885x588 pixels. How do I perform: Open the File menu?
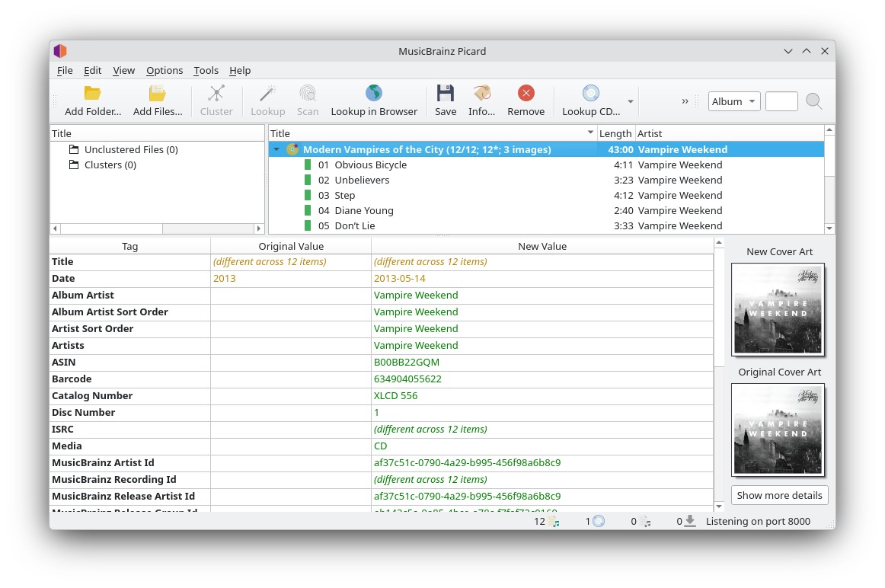(65, 71)
